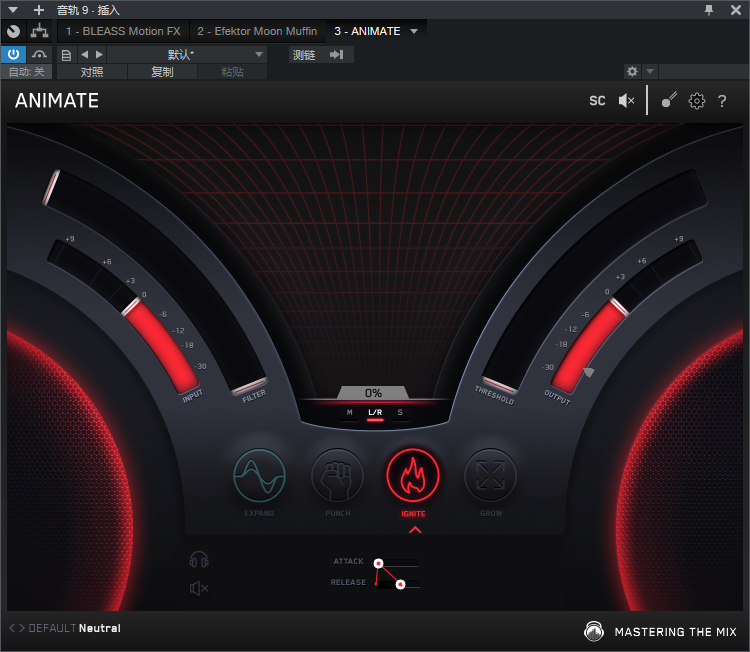Go to next preset arrow
This screenshot has height=652, width=750.
(22, 628)
